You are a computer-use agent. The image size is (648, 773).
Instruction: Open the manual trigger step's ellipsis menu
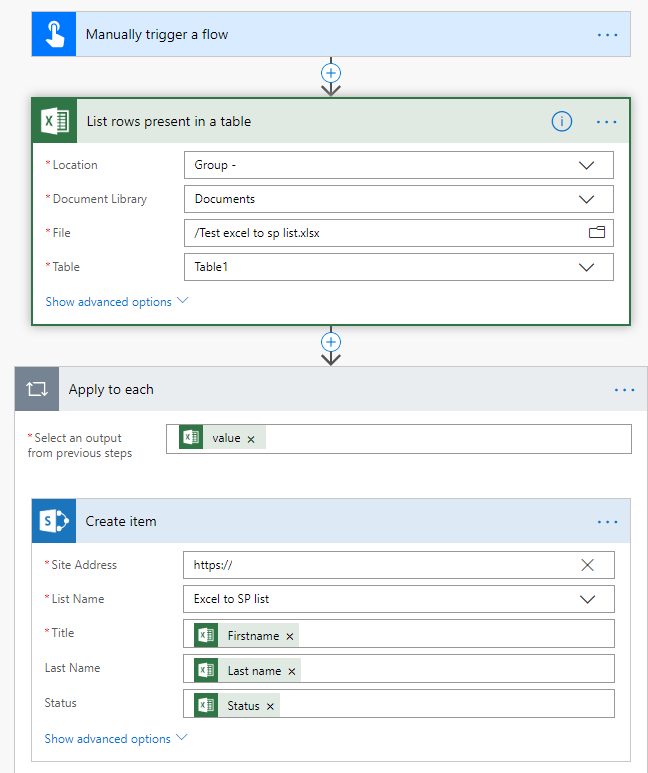[x=607, y=34]
